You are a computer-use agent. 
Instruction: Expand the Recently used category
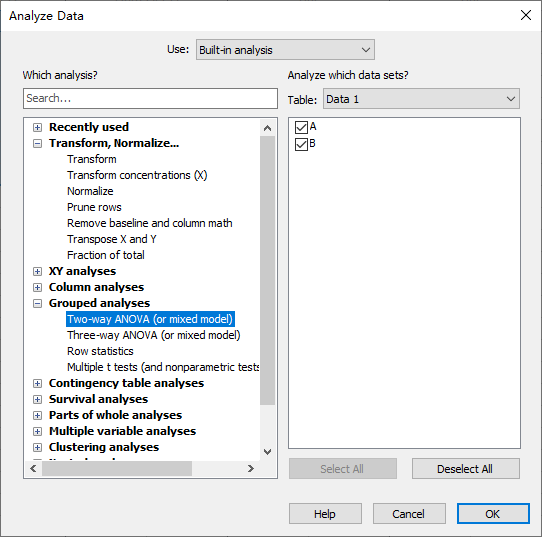[37, 128]
